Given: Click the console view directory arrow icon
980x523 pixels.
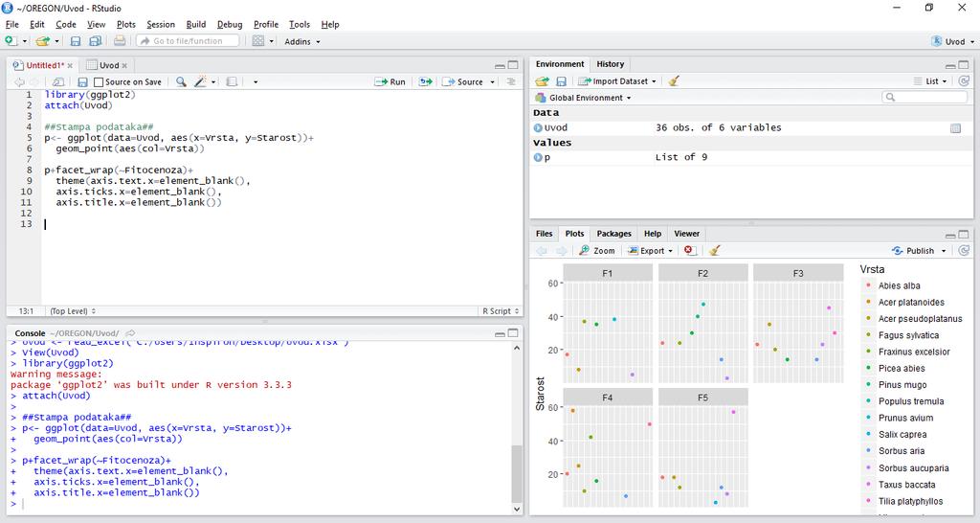Looking at the screenshot, I should pyautogui.click(x=130, y=333).
